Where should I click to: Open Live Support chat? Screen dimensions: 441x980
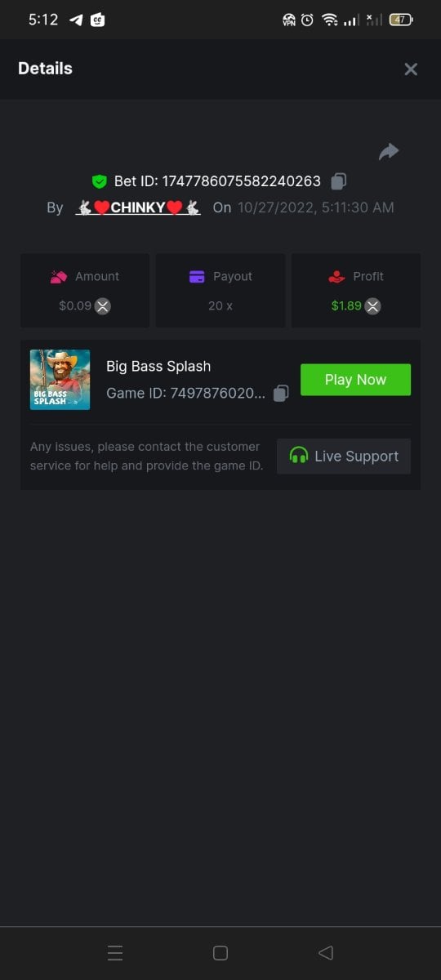tap(344, 457)
